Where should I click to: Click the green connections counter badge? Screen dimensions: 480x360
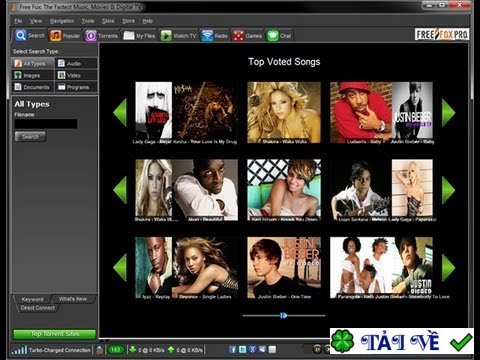point(115,350)
